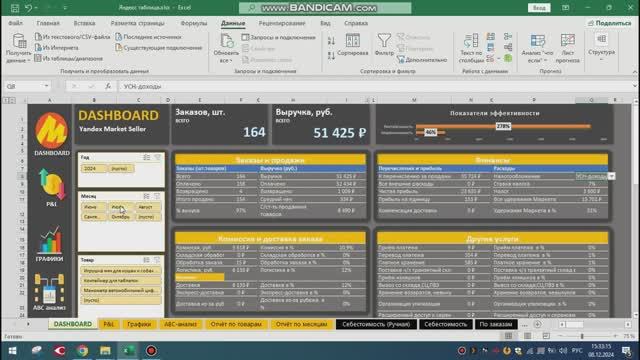Click Поделиться button
640x360 pixels.
click(609, 23)
